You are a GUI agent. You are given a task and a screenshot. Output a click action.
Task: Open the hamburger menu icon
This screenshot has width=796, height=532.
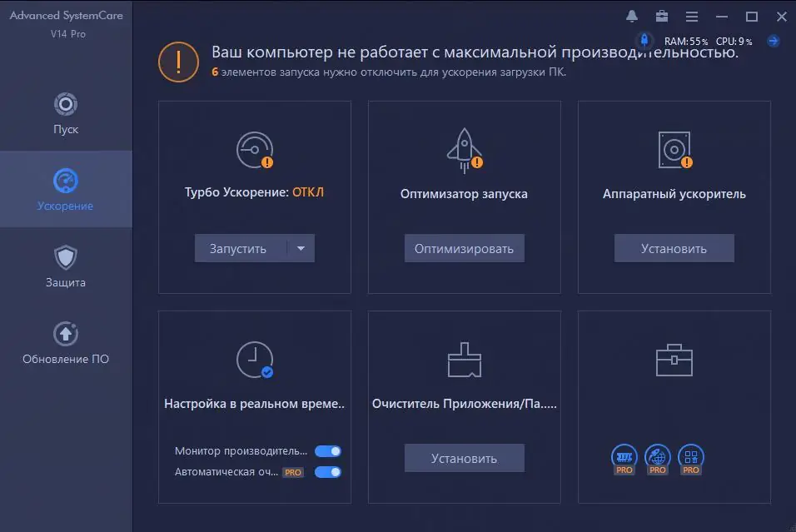tap(693, 16)
